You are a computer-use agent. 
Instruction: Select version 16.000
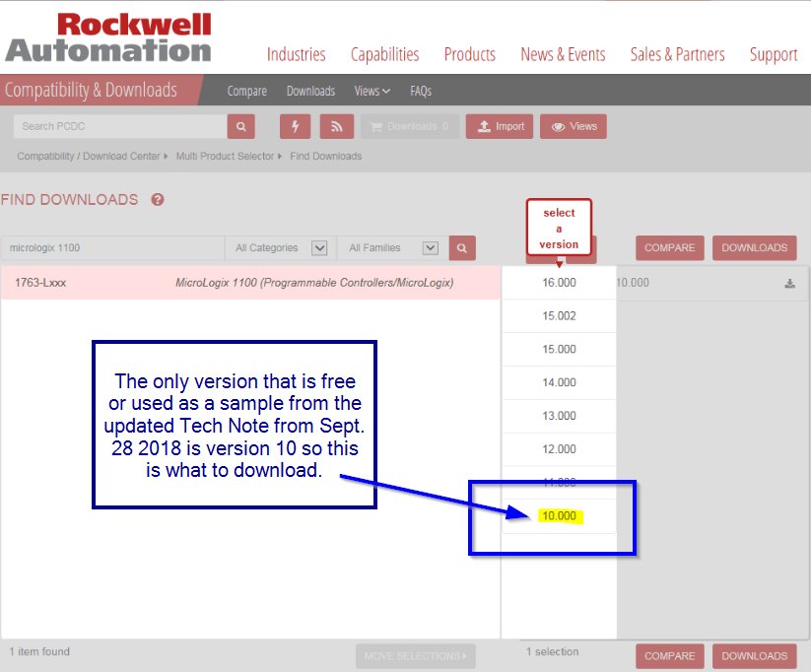coord(559,283)
